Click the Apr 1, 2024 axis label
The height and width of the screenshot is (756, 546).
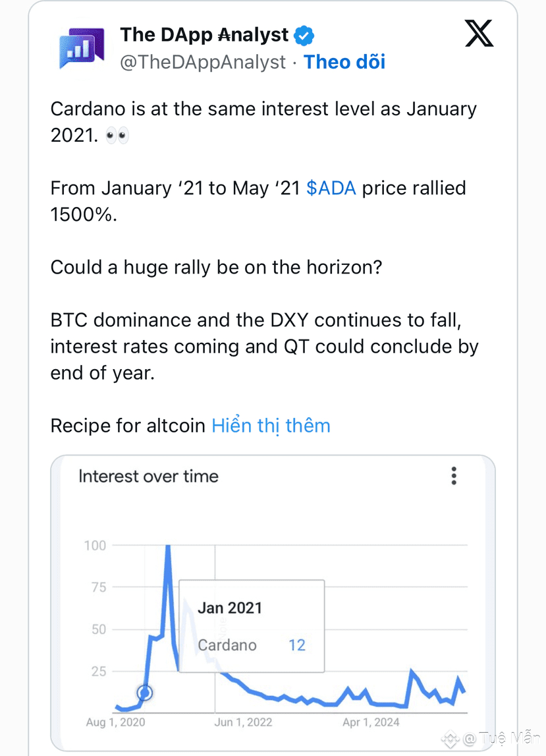[x=371, y=722]
